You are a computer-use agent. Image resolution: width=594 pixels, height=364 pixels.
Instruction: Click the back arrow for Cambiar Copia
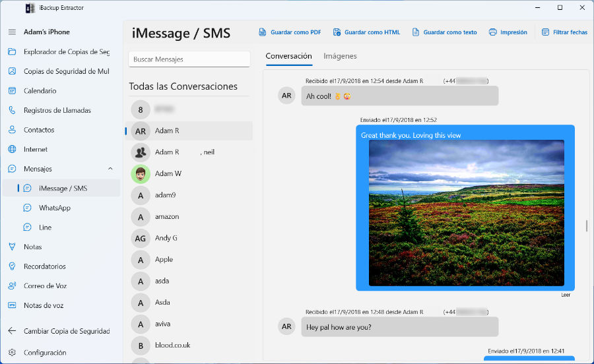[12, 331]
